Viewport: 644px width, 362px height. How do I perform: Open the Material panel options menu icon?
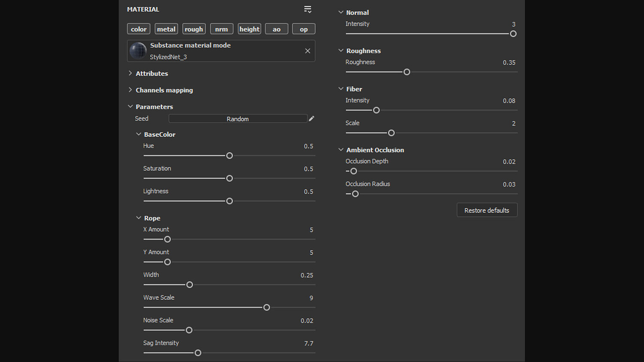click(x=307, y=9)
